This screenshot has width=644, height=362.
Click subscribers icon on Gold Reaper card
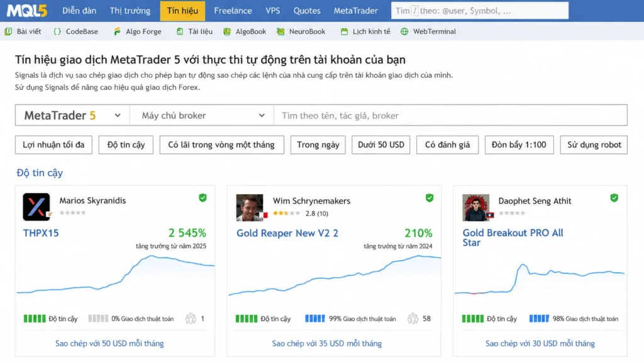pyautogui.click(x=413, y=319)
